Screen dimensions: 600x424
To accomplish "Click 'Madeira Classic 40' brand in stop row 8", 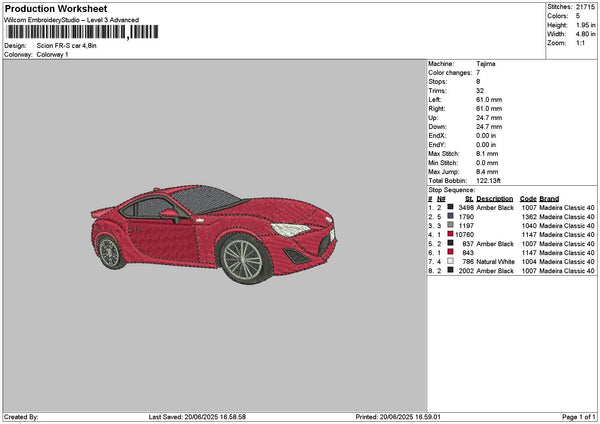I will (567, 271).
